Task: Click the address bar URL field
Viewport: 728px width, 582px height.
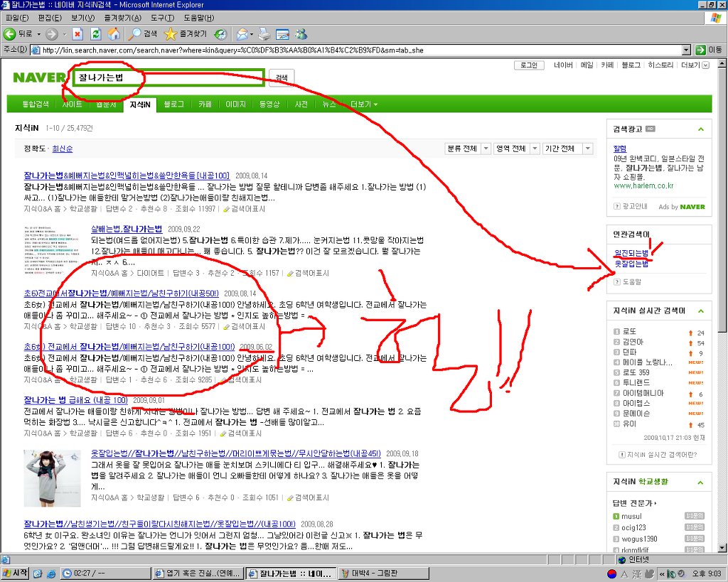Action: [355, 50]
